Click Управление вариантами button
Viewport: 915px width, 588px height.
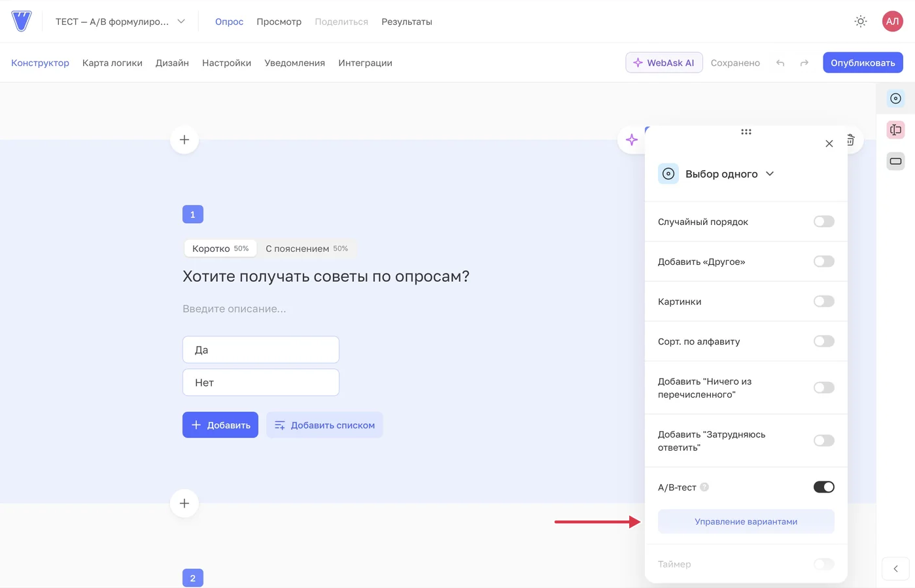(x=746, y=522)
